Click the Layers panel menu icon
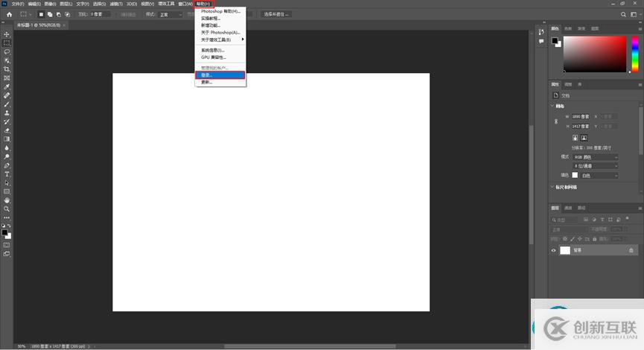The image size is (644, 350). [640, 209]
